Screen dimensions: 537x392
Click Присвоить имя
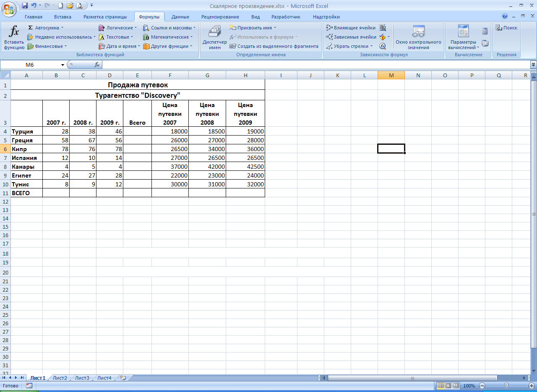pyautogui.click(x=253, y=28)
